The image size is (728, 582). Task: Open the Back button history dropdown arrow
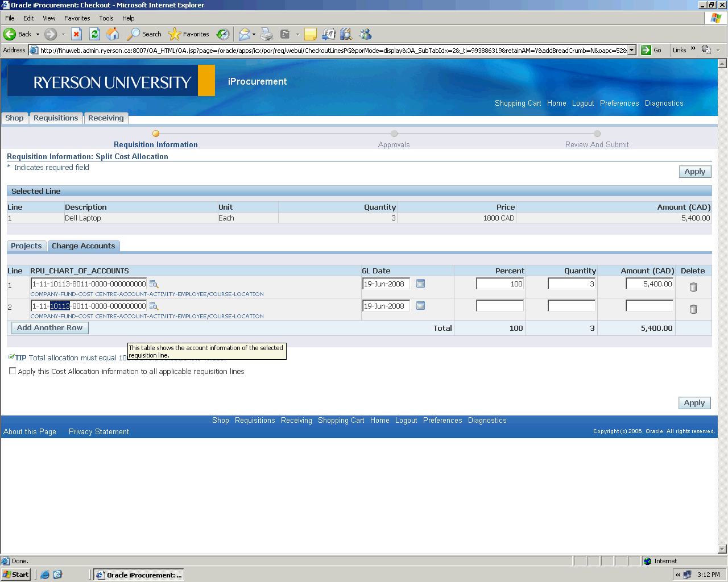point(38,34)
